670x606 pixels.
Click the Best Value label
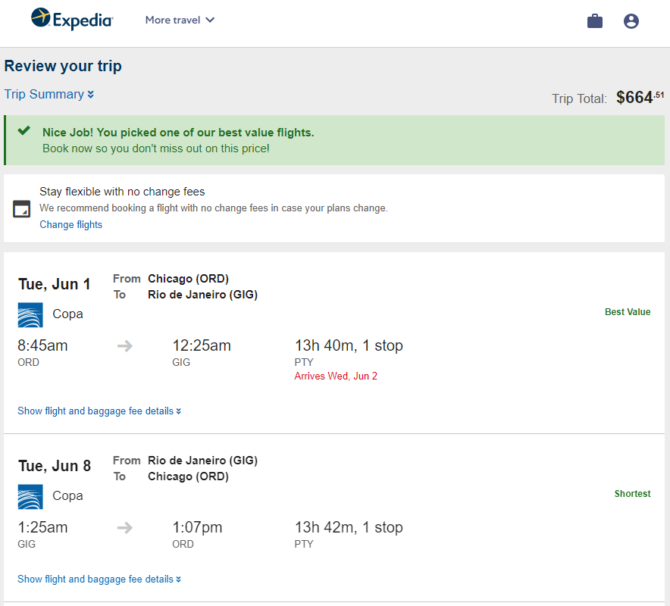[x=627, y=312]
